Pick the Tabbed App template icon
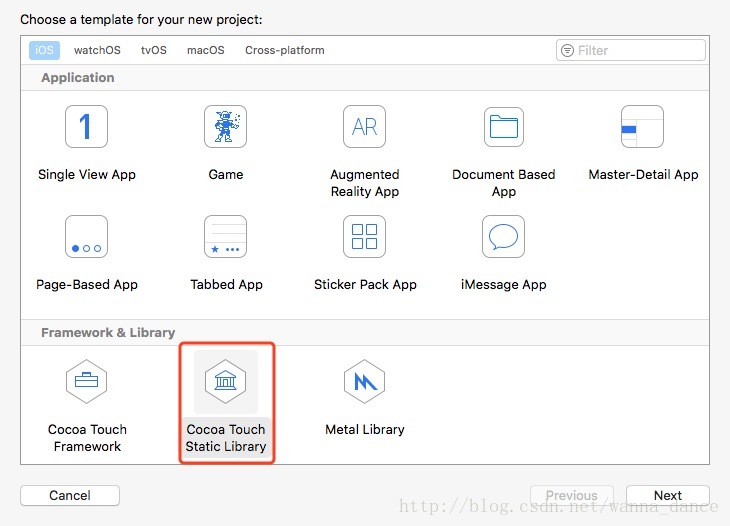Image resolution: width=730 pixels, height=526 pixels. click(x=225, y=236)
